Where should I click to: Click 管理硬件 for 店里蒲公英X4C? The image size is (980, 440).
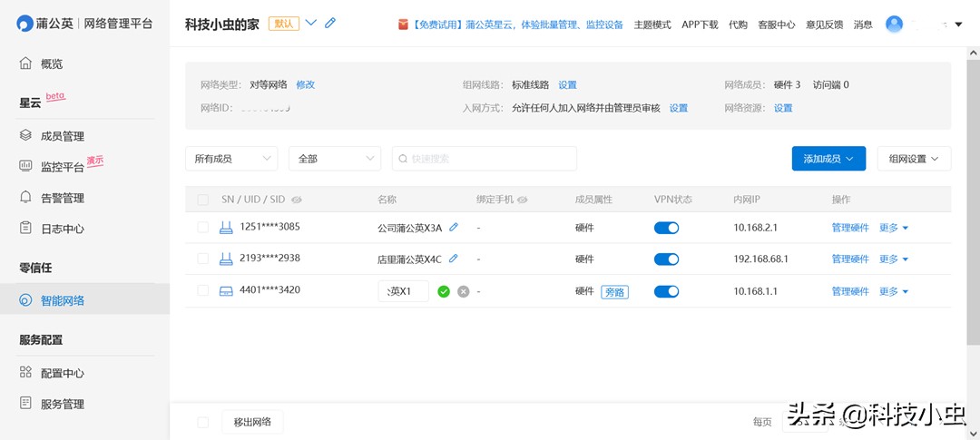coord(850,259)
